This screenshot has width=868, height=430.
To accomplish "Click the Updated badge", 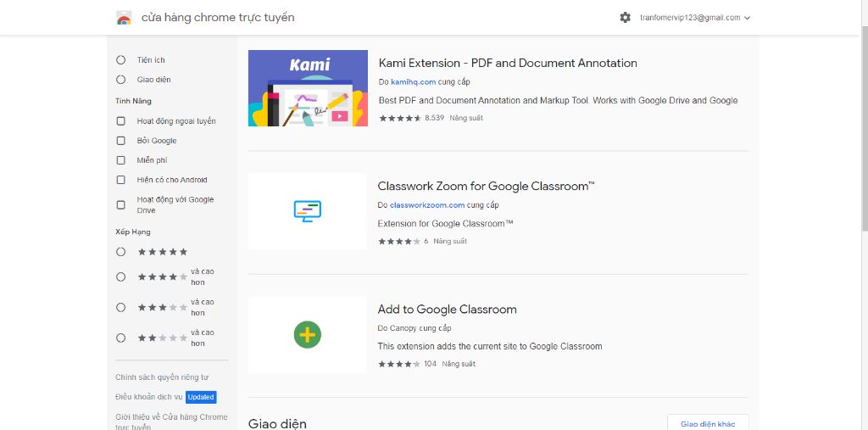I will point(201,397).
